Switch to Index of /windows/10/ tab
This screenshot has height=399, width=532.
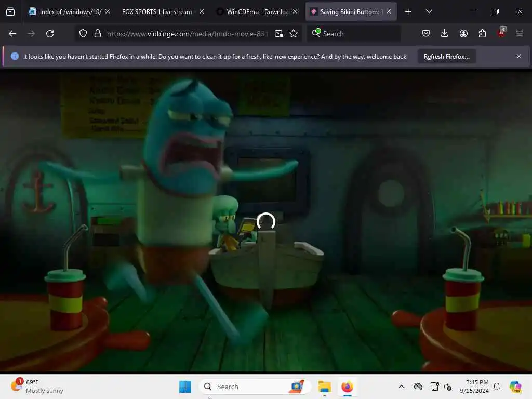(70, 11)
